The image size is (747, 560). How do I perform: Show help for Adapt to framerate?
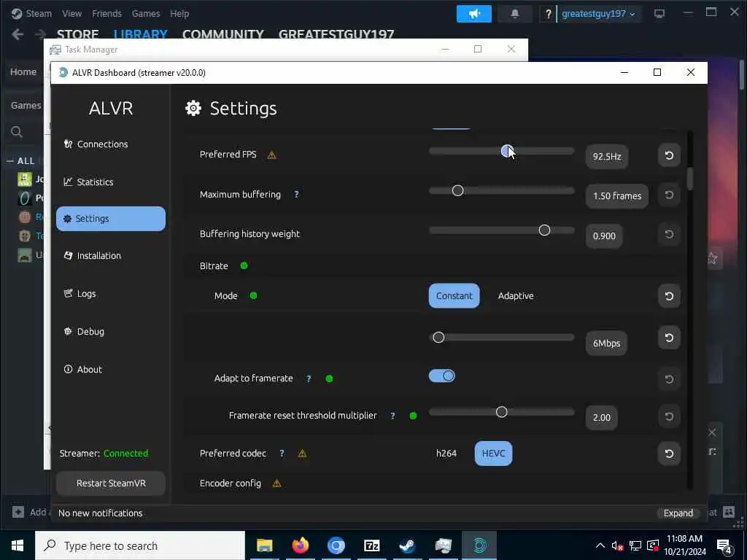tap(309, 378)
